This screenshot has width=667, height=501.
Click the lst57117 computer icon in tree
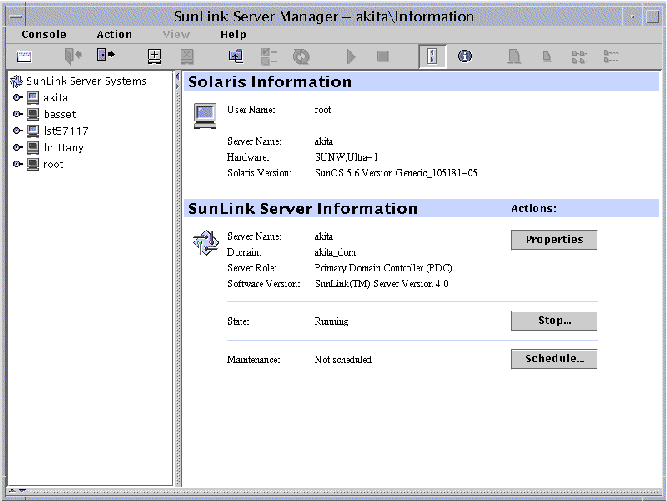click(33, 131)
